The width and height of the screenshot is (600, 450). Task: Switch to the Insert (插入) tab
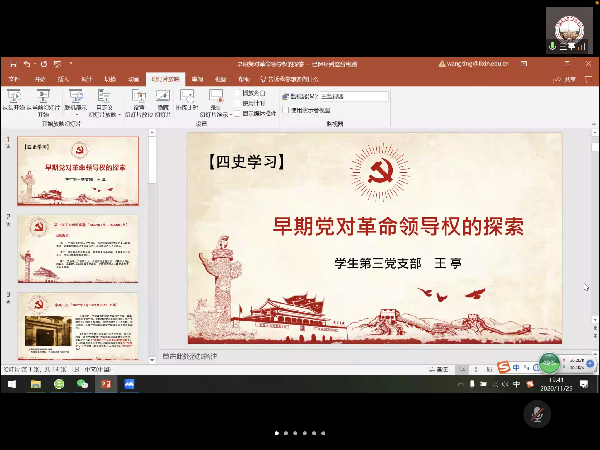[x=63, y=79]
